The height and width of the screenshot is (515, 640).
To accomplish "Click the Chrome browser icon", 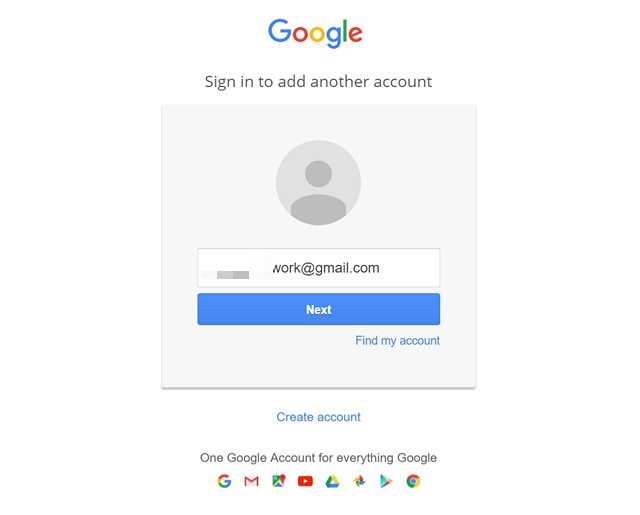I will [413, 482].
